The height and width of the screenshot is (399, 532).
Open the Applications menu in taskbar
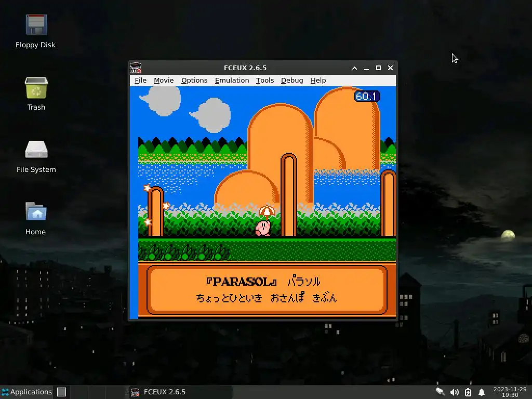27,392
